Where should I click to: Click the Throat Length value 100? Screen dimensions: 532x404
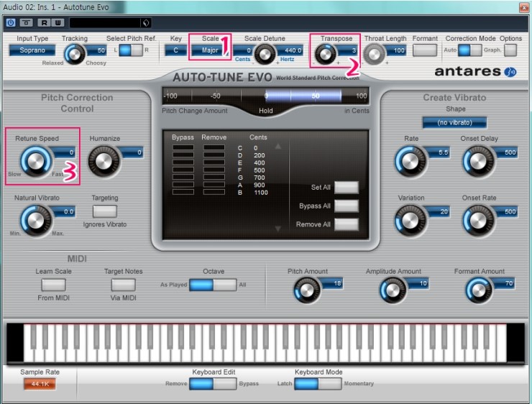pos(395,50)
